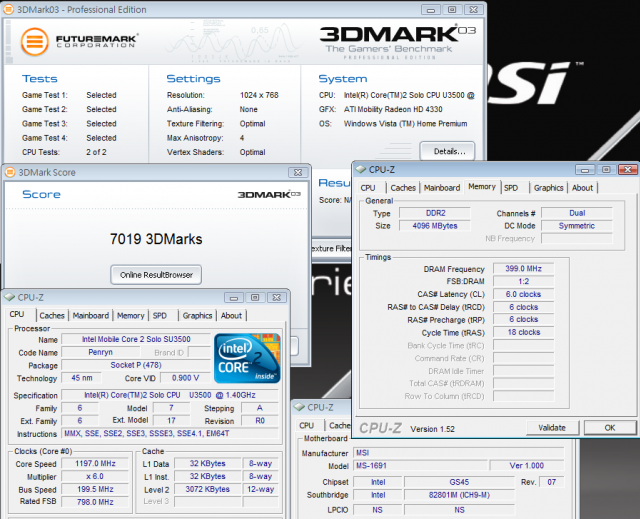Click the CPU-Z memory window title icon

click(x=360, y=169)
